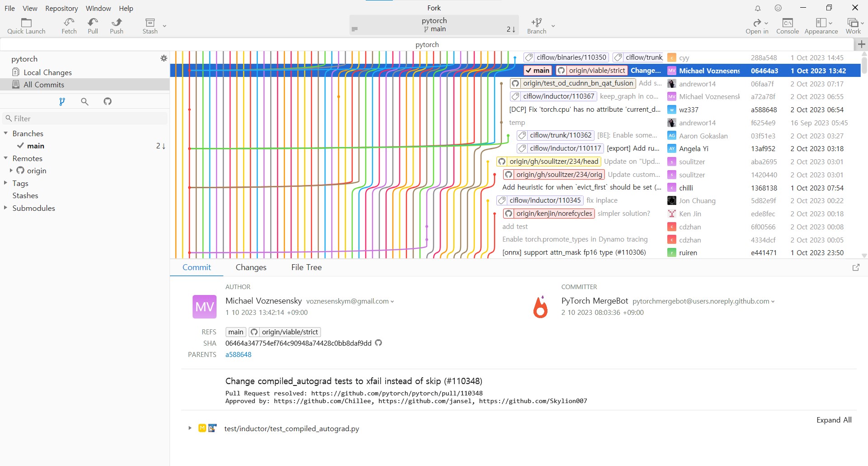Screen dimensions: 868x466
Task: Click pytorch main repository selector in title
Action: pyautogui.click(x=434, y=25)
